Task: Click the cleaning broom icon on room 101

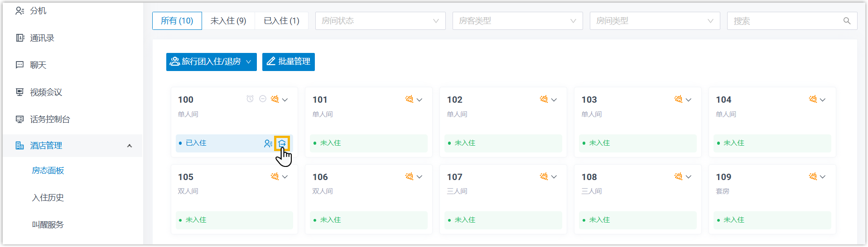Action: 410,99
